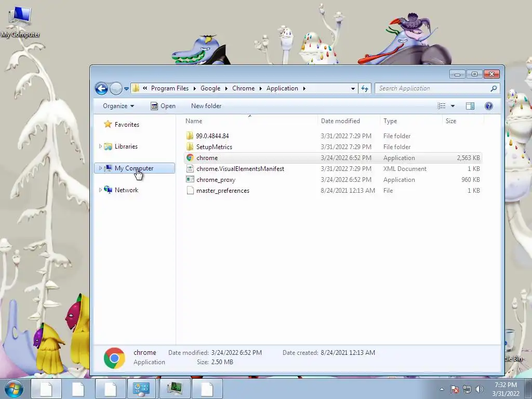Click Application in the address path
This screenshot has height=399, width=532.
282,88
